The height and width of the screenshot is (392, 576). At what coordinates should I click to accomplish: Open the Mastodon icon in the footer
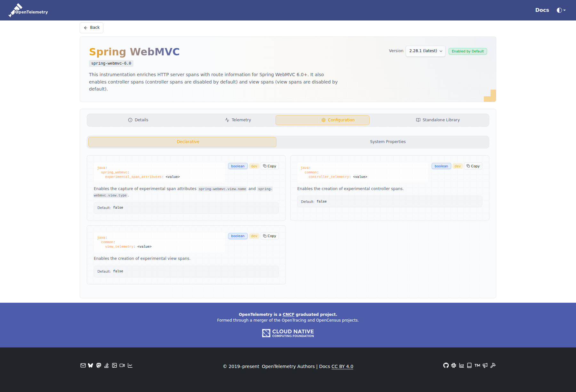[x=99, y=365]
